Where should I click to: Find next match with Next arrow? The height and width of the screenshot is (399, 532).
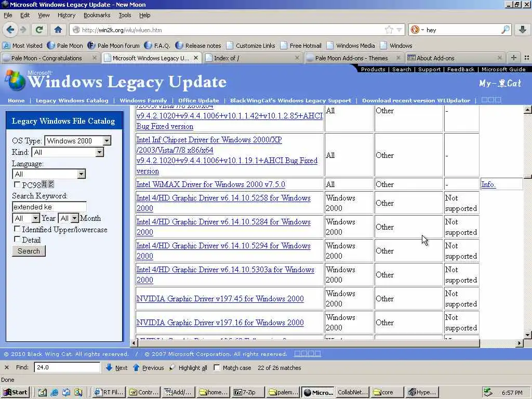click(x=116, y=367)
